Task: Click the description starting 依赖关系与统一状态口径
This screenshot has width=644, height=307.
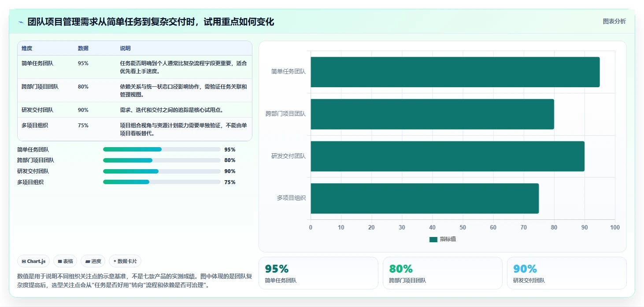Action: pos(183,90)
